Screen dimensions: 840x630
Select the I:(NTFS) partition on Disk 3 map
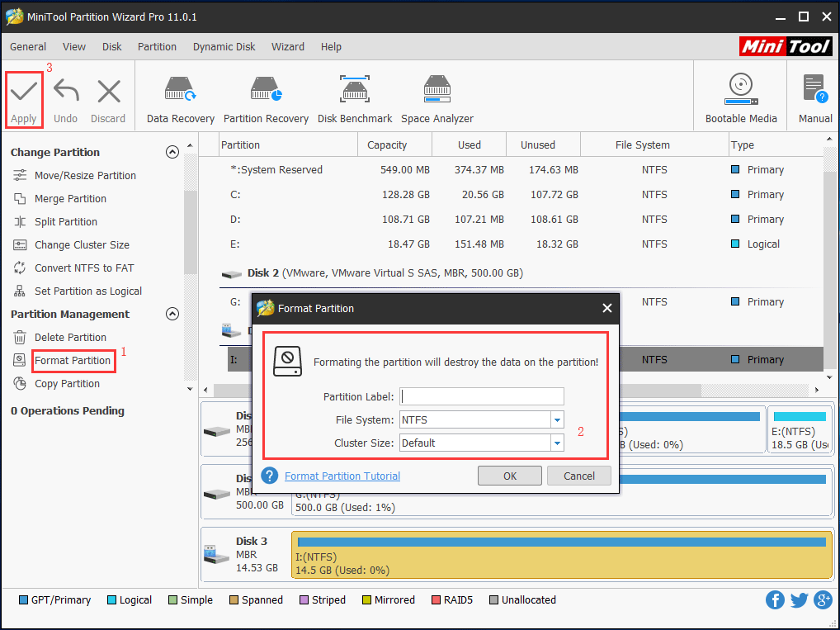(561, 555)
